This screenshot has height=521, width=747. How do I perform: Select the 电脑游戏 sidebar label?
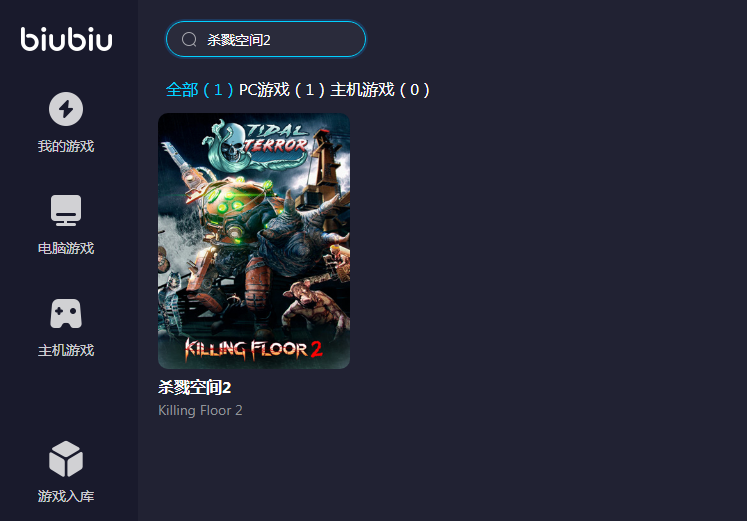pos(66,248)
